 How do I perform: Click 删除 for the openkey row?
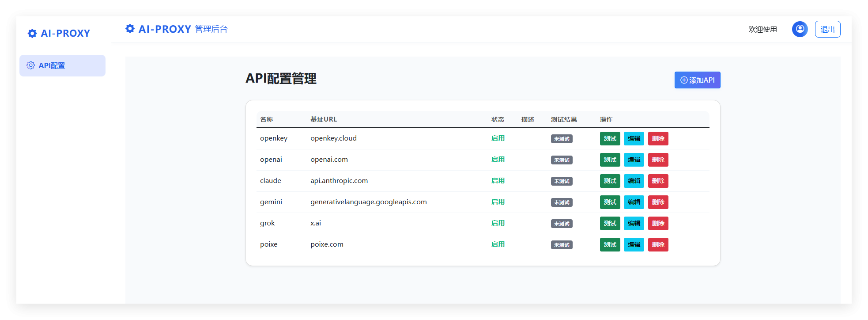(658, 138)
